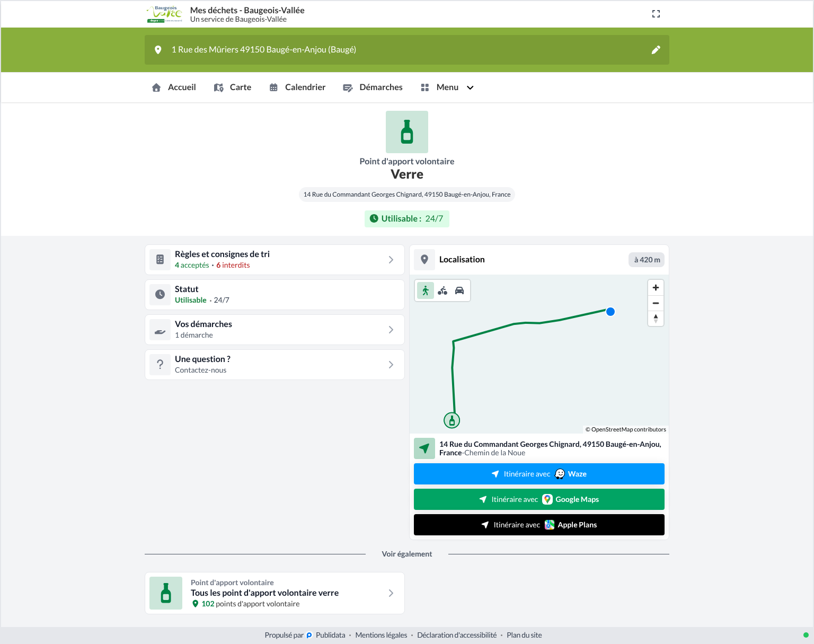Viewport: 814px width, 644px height.
Task: Click the hand icon in Vos démarches
Action: [160, 330]
